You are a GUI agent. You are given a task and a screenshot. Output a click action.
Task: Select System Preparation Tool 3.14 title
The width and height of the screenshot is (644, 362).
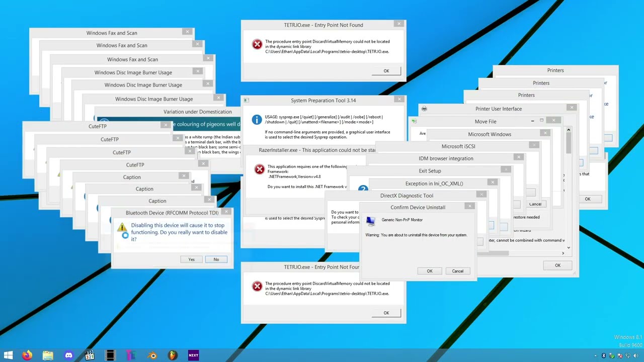323,101
